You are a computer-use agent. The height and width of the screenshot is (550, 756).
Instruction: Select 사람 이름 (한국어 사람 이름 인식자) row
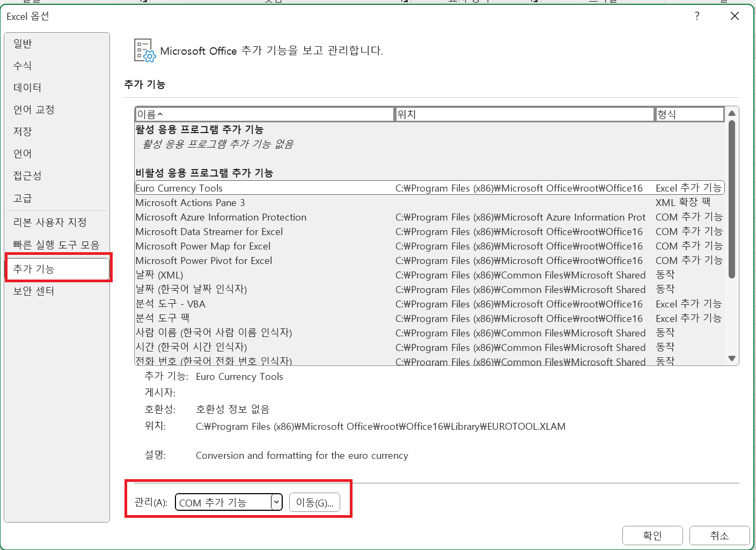tap(429, 333)
